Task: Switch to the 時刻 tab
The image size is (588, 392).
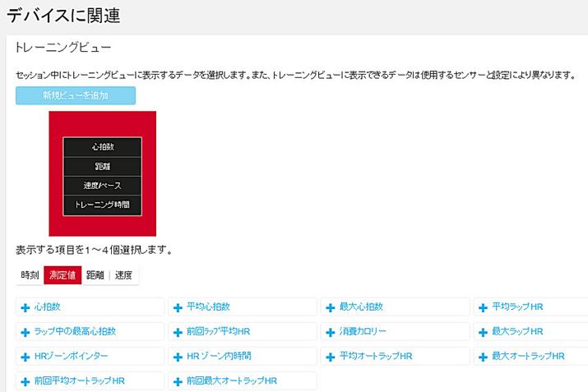Action: pyautogui.click(x=30, y=275)
